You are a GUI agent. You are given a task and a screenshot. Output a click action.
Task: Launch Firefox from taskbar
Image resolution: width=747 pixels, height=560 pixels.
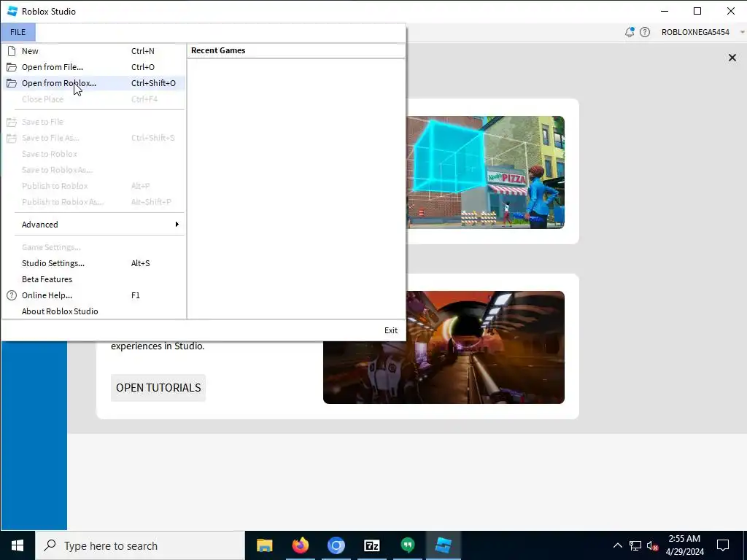click(x=300, y=545)
